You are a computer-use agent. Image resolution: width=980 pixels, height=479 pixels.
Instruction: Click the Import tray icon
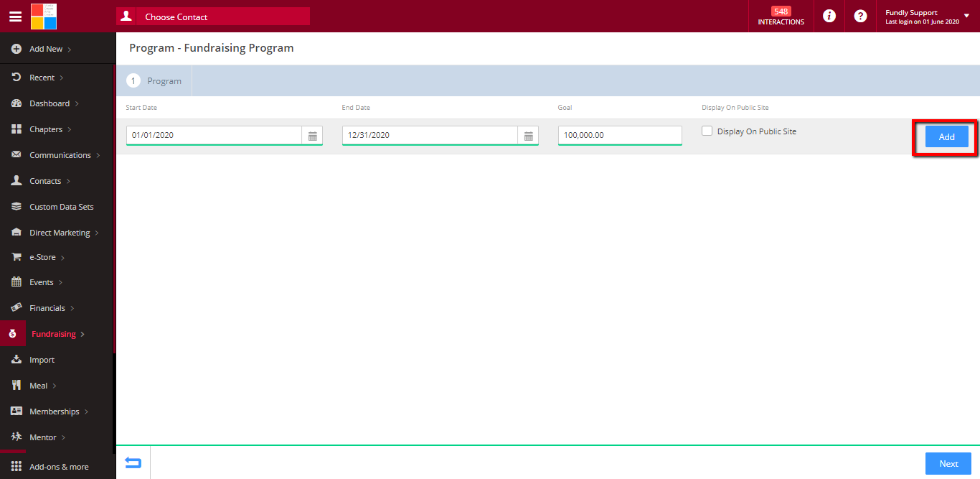tap(17, 359)
